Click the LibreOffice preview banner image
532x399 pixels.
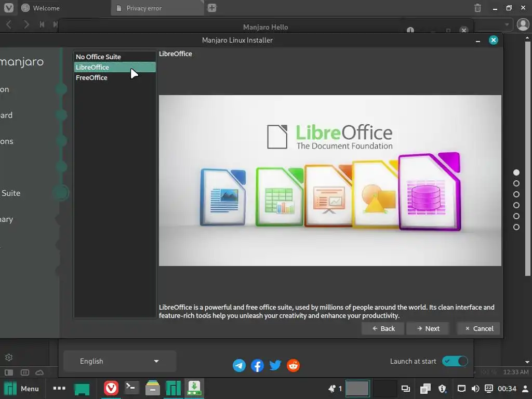point(330,180)
